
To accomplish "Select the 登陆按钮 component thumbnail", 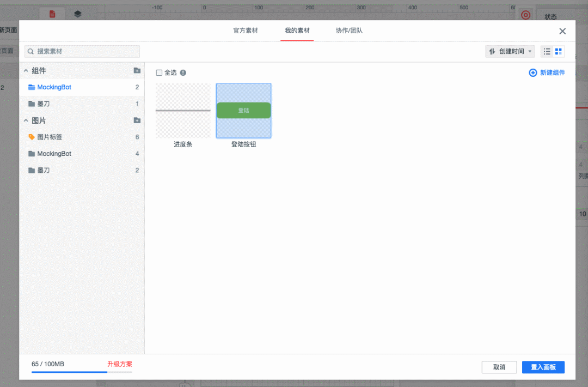I will (244, 111).
